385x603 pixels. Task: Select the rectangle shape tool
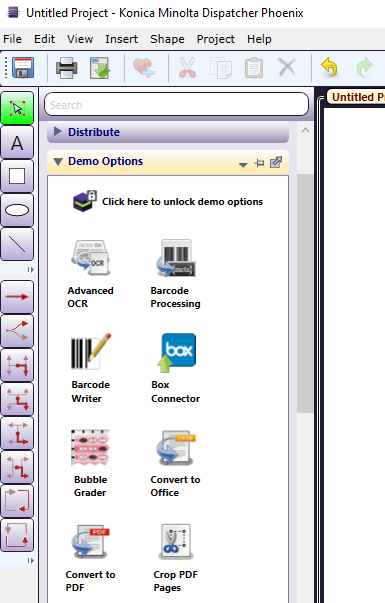[17, 177]
